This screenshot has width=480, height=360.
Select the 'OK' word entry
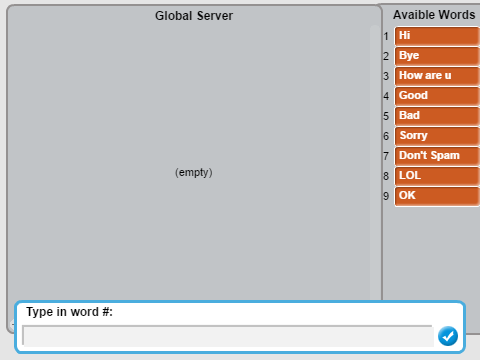pos(437,196)
